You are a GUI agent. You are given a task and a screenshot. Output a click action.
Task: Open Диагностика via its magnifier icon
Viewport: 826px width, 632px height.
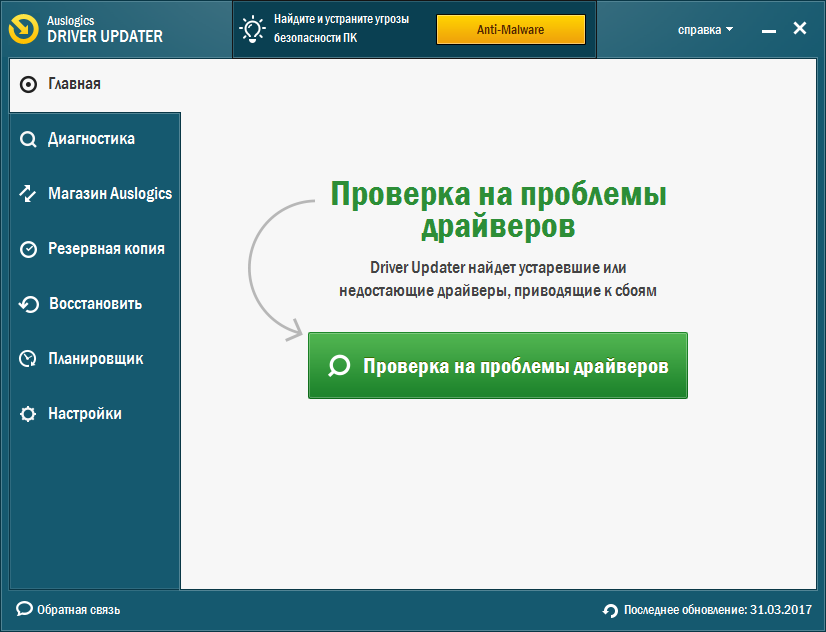[x=28, y=140]
